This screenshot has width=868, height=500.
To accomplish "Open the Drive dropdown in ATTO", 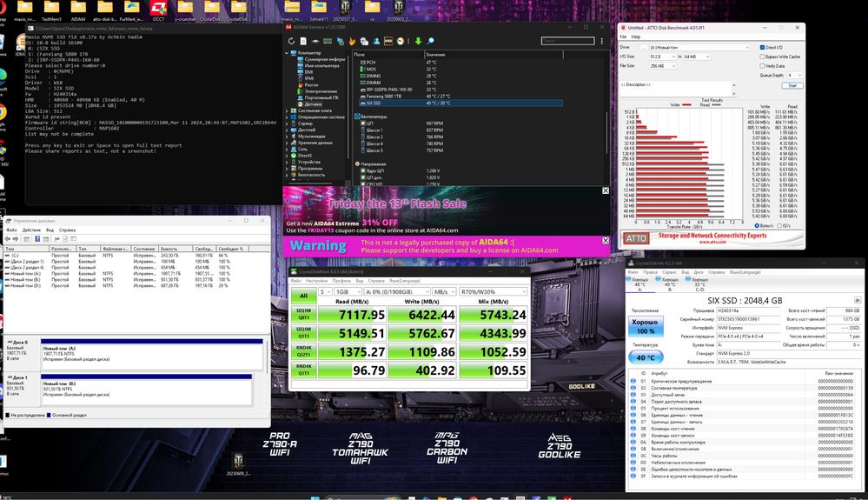I will (699, 48).
